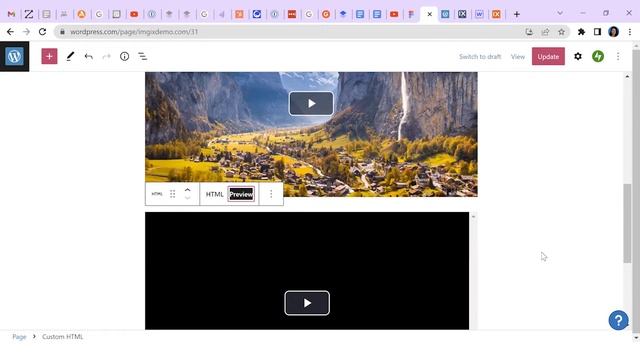
Task: Click the Custom HTML block type icon
Action: pos(157,194)
